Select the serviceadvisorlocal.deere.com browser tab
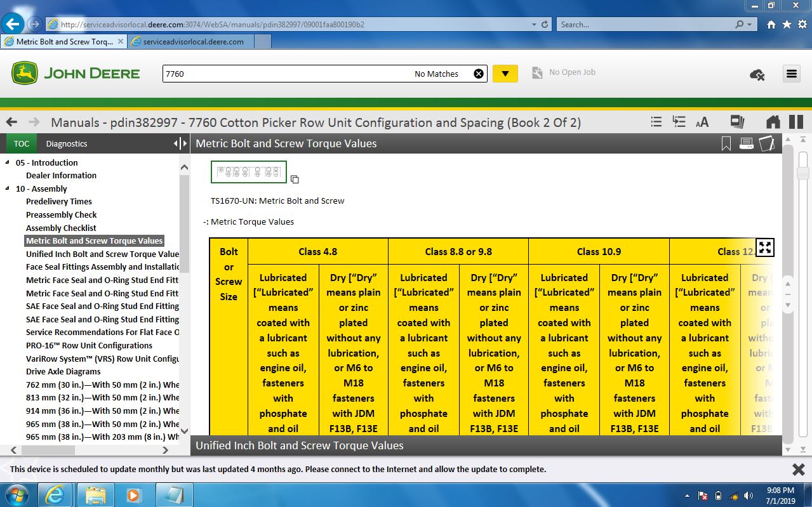The width and height of the screenshot is (812, 507). coord(193,41)
